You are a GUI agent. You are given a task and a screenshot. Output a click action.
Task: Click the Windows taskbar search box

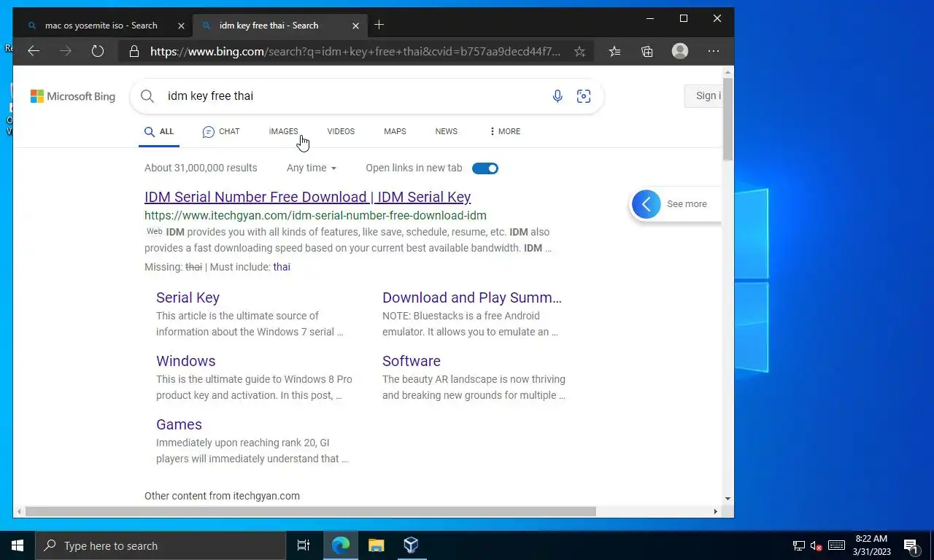[161, 545]
